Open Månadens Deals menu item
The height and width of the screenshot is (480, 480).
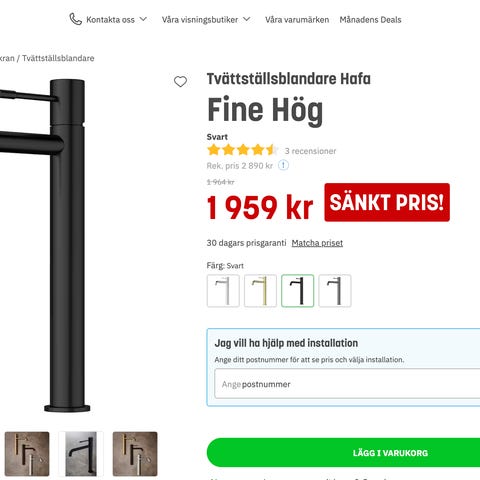point(370,20)
